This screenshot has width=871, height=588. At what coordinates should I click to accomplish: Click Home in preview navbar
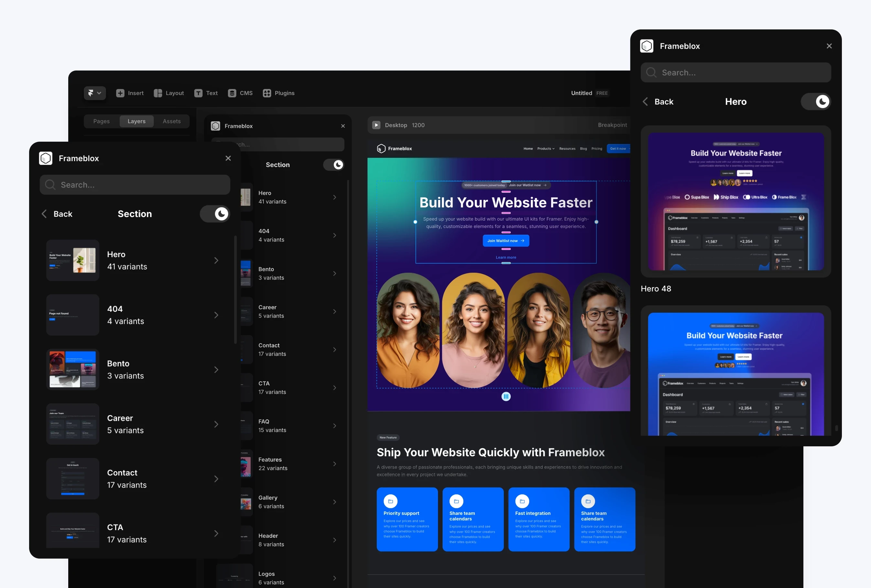pyautogui.click(x=528, y=149)
